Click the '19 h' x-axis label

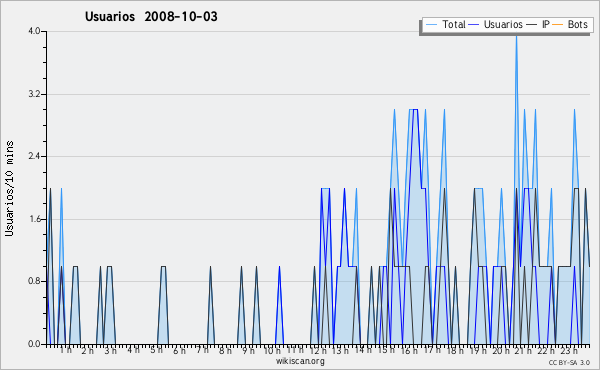[478, 351]
